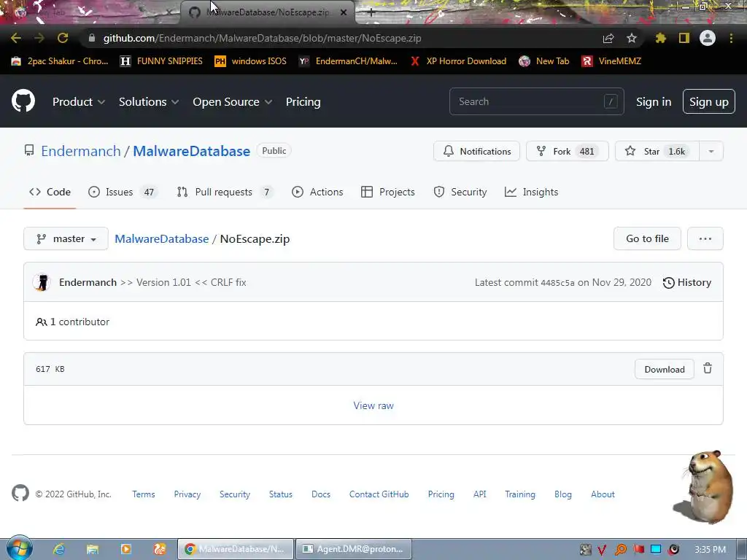Click the address bar URL
This screenshot has width=747, height=560.
[x=262, y=38]
